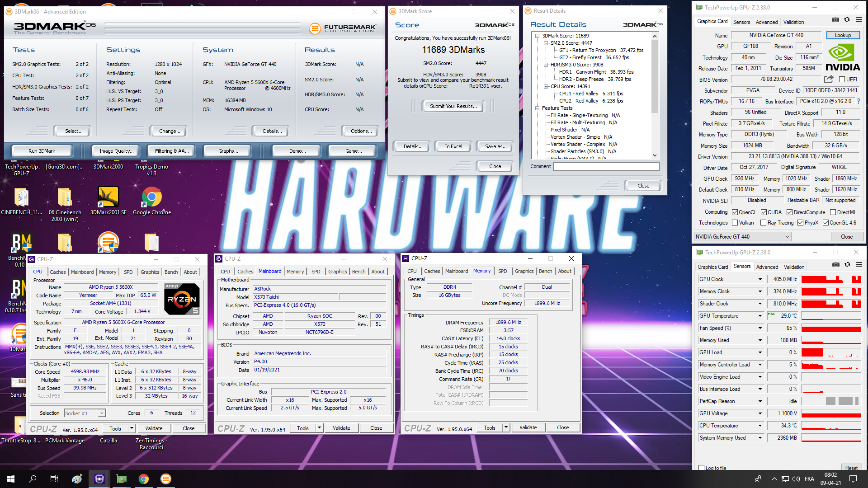This screenshot has height=488, width=868.
Task: Click Submit Your Results button
Action: (453, 106)
